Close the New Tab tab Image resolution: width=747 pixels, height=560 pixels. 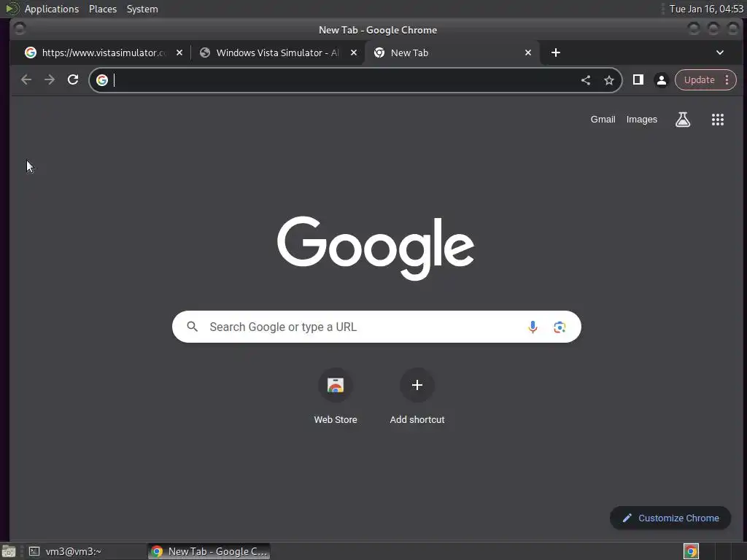(x=528, y=52)
